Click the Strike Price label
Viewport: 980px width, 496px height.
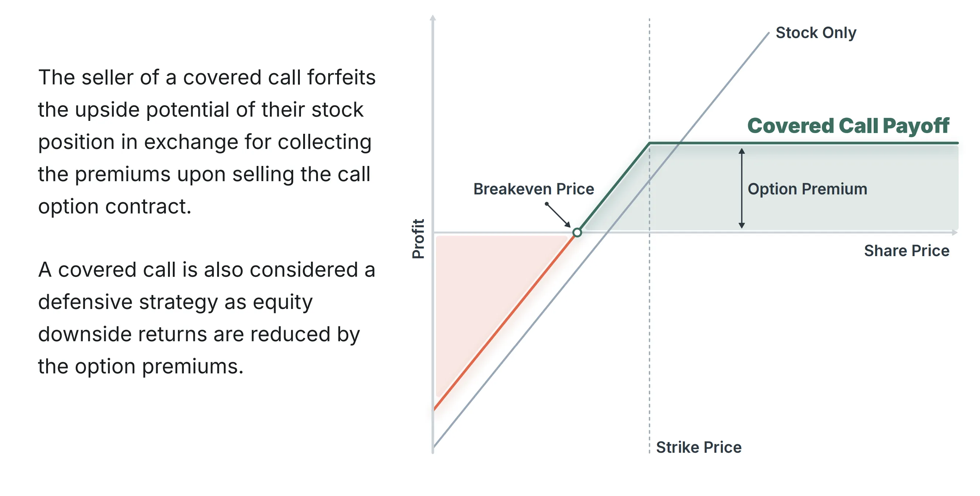click(x=699, y=447)
